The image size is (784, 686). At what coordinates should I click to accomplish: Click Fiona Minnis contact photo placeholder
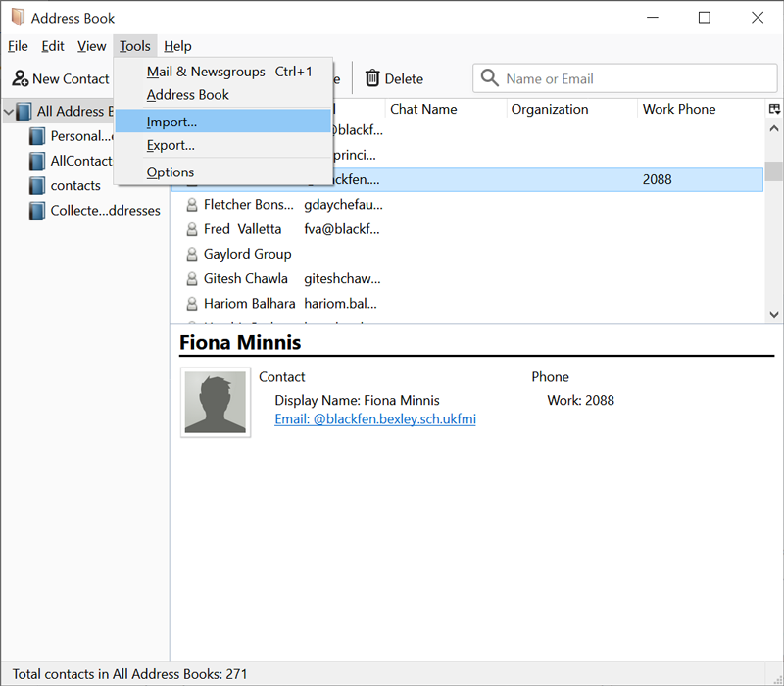[216, 403]
